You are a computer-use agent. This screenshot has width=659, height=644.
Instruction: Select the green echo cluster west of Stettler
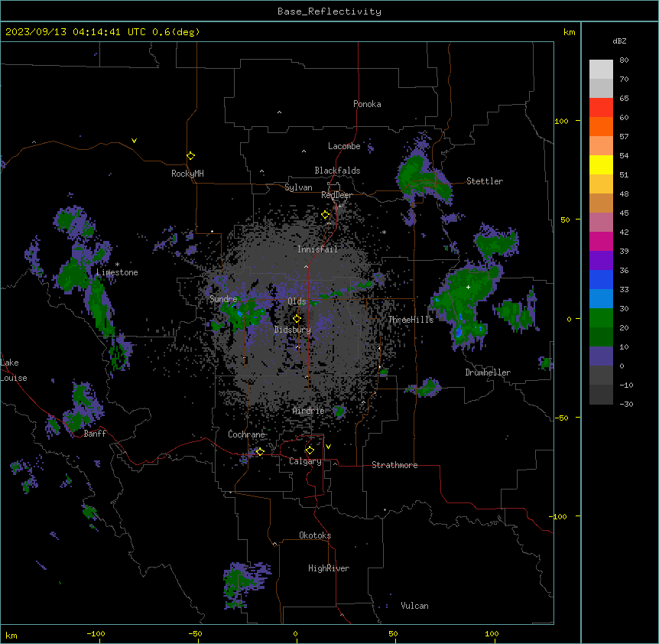click(424, 179)
